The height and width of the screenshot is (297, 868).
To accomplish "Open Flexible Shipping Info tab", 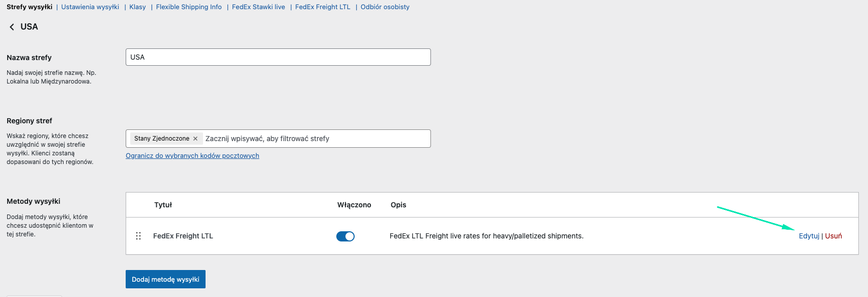I will (189, 7).
